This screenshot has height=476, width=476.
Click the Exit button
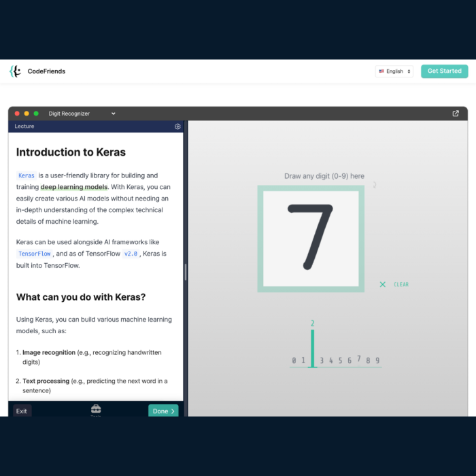click(x=22, y=411)
